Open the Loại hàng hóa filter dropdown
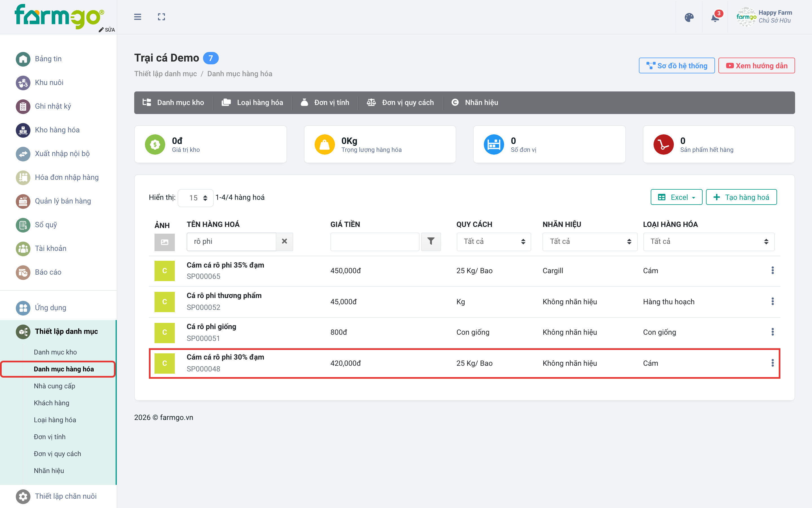Viewport: 812px width, 508px height. (709, 241)
